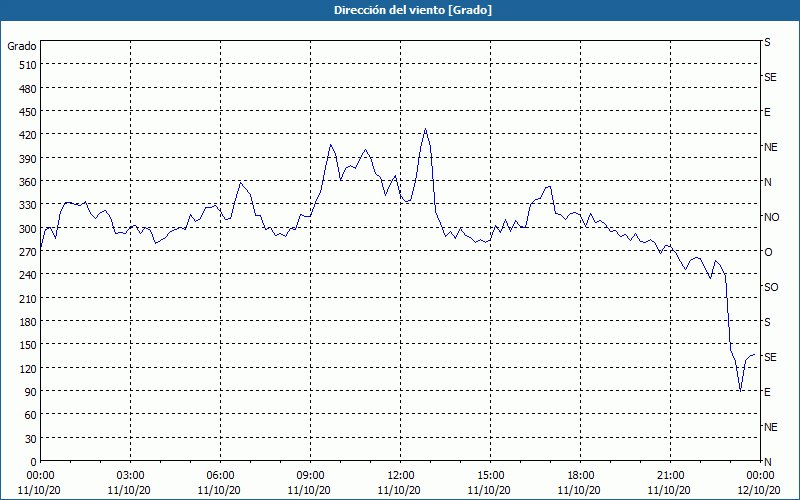Click the line's highest peak near 420 degrees

(425, 129)
